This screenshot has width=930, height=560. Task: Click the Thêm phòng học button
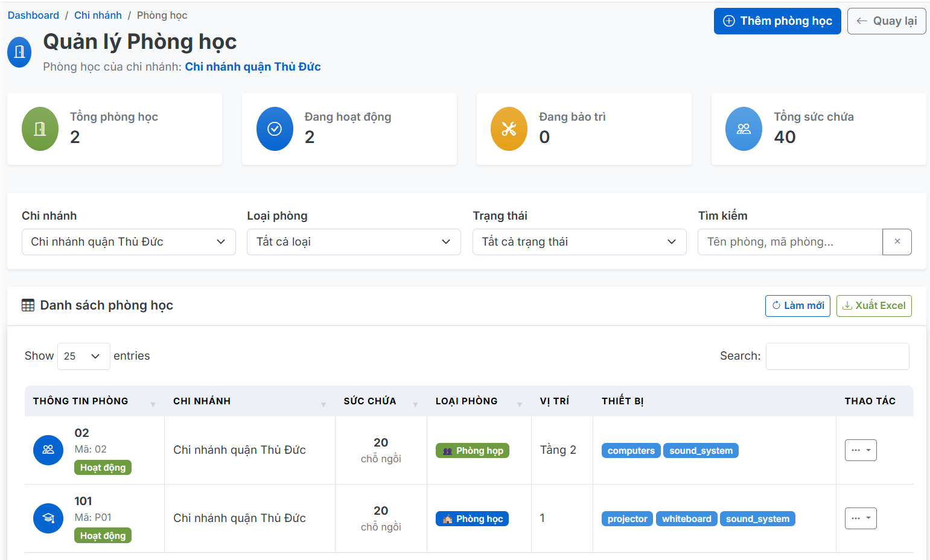click(x=777, y=21)
